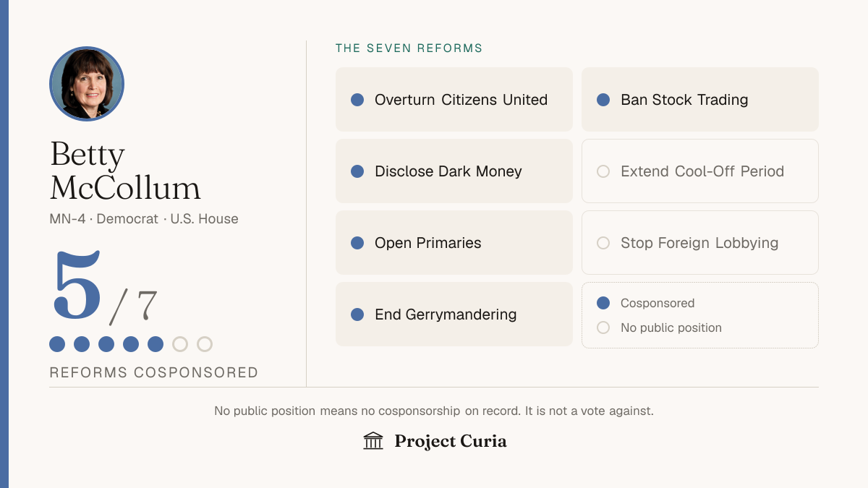The height and width of the screenshot is (488, 868).
Task: Click the End Gerrymandering status dot
Action: [x=357, y=314]
